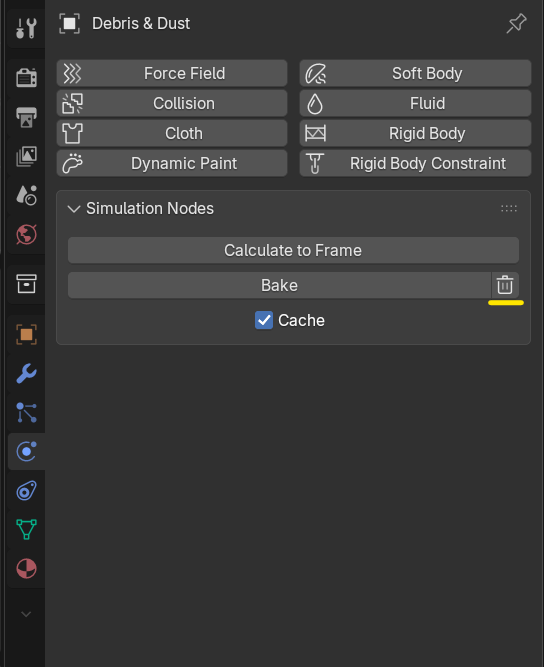This screenshot has width=544, height=667.
Task: Expand hidden tabs with bottom chevron
Action: [x=26, y=614]
